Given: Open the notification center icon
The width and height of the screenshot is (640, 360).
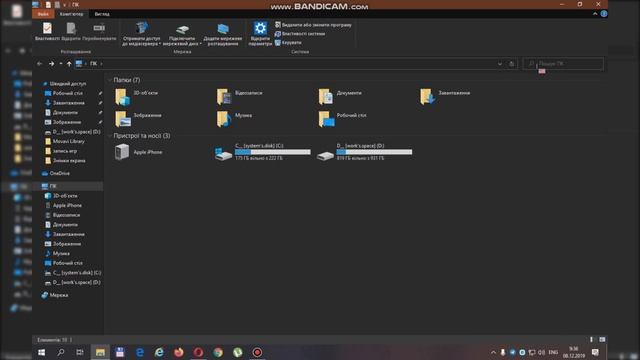Looking at the screenshot, I should (x=596, y=352).
